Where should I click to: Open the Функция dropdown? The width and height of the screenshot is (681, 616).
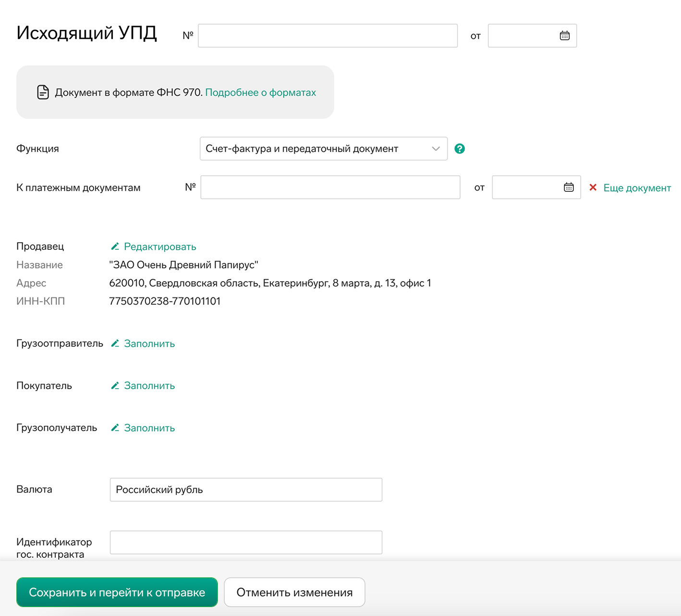pos(324,149)
